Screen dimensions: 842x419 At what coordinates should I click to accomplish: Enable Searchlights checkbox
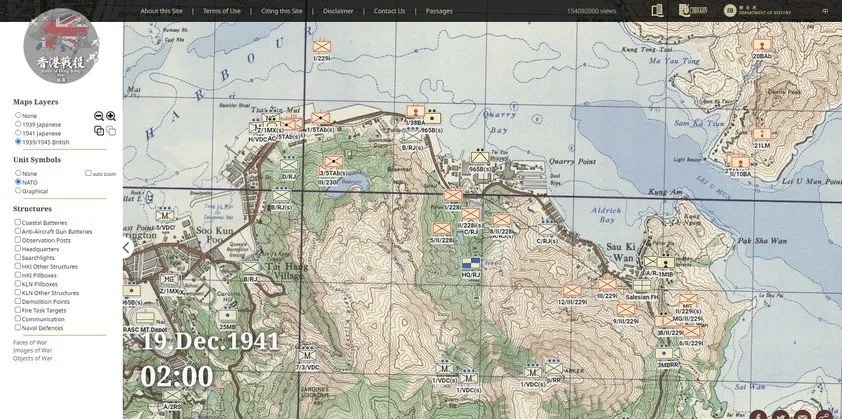[x=18, y=257]
